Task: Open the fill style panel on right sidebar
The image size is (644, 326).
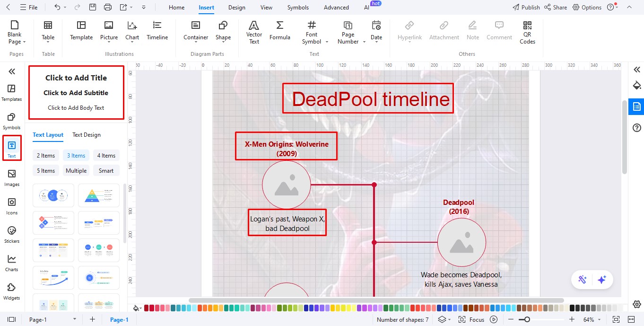Action: [x=636, y=85]
